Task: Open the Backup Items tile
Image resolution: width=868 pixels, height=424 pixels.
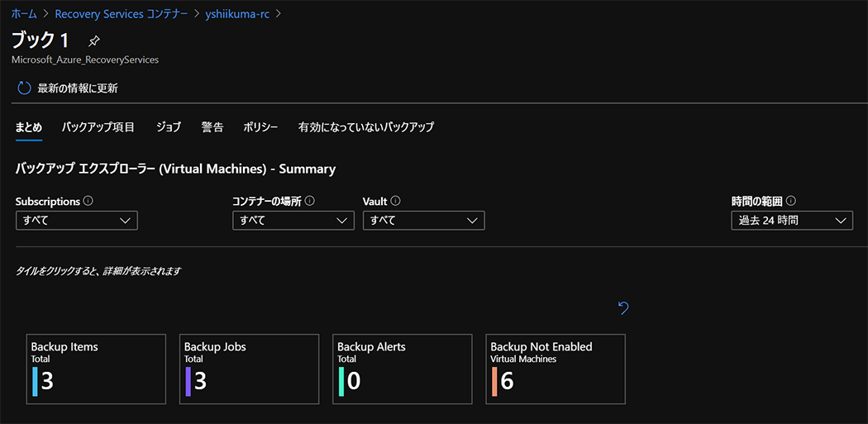Action: (x=97, y=369)
